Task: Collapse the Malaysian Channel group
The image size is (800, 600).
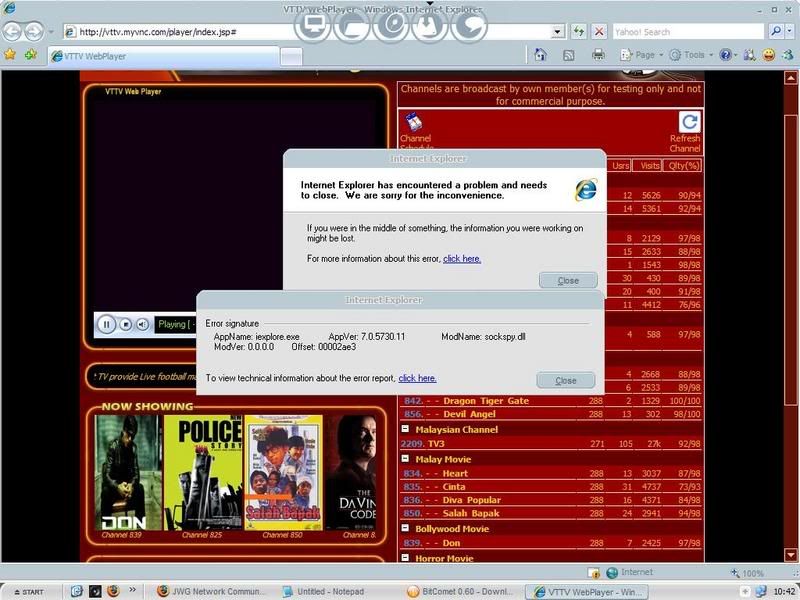Action: (405, 429)
